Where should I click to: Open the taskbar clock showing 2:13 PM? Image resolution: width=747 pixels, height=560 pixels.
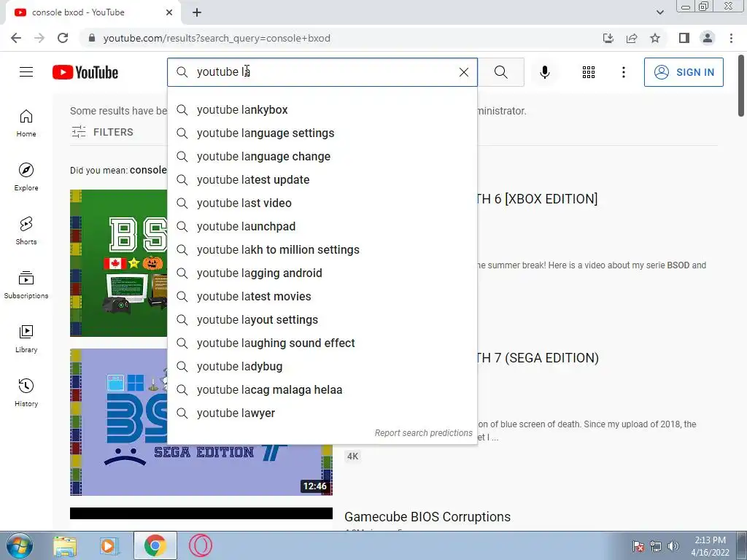tap(710, 546)
